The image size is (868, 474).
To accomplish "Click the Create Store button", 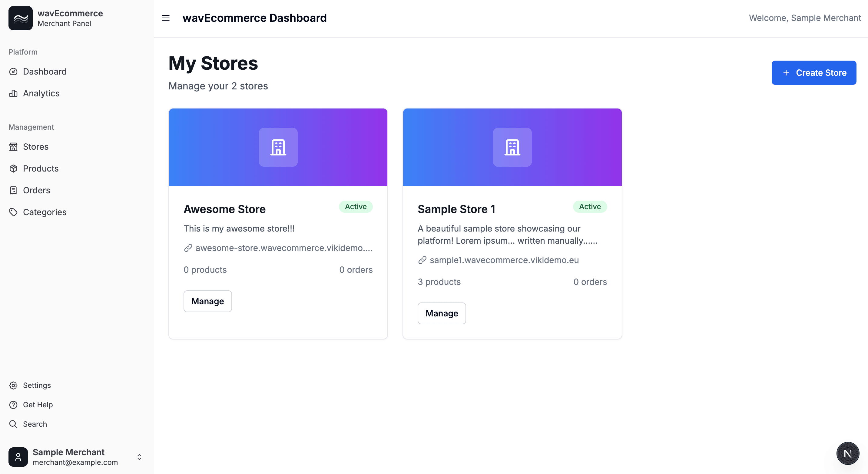I will click(814, 72).
